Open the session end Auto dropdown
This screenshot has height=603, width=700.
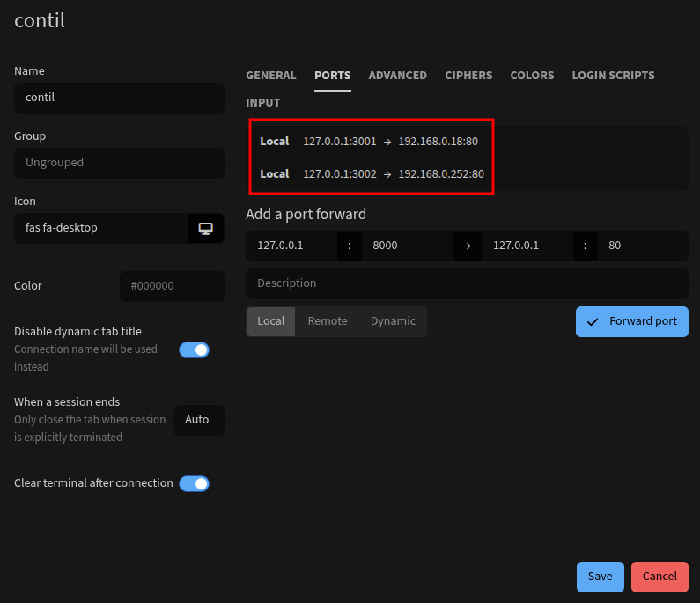[197, 420]
